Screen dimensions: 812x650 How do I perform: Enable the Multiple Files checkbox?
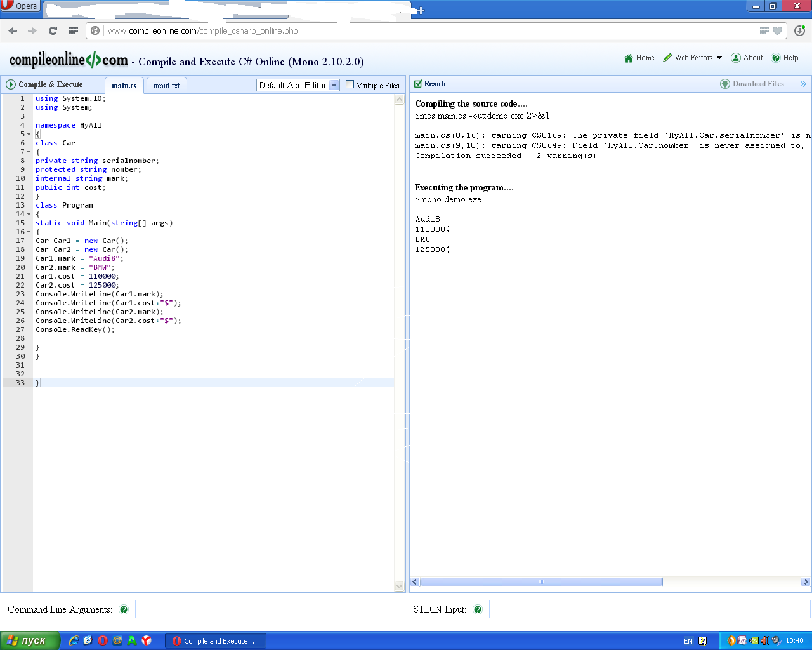(x=350, y=84)
